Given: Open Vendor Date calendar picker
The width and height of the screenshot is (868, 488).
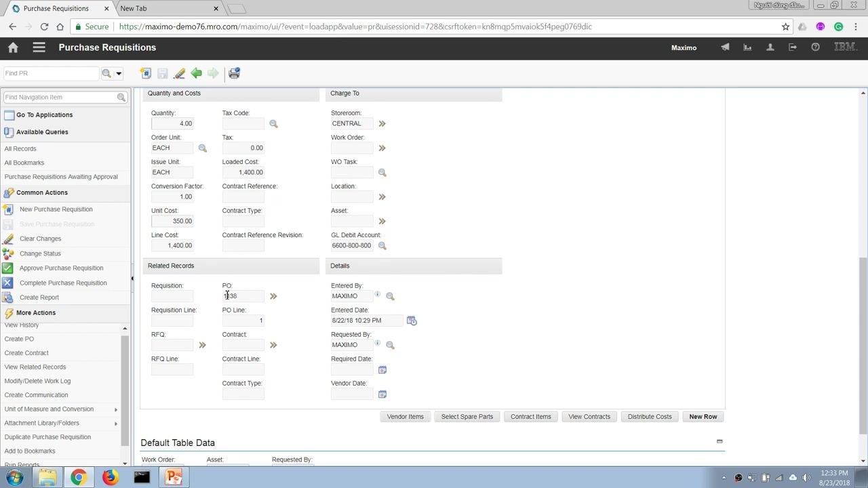Looking at the screenshot, I should point(382,394).
